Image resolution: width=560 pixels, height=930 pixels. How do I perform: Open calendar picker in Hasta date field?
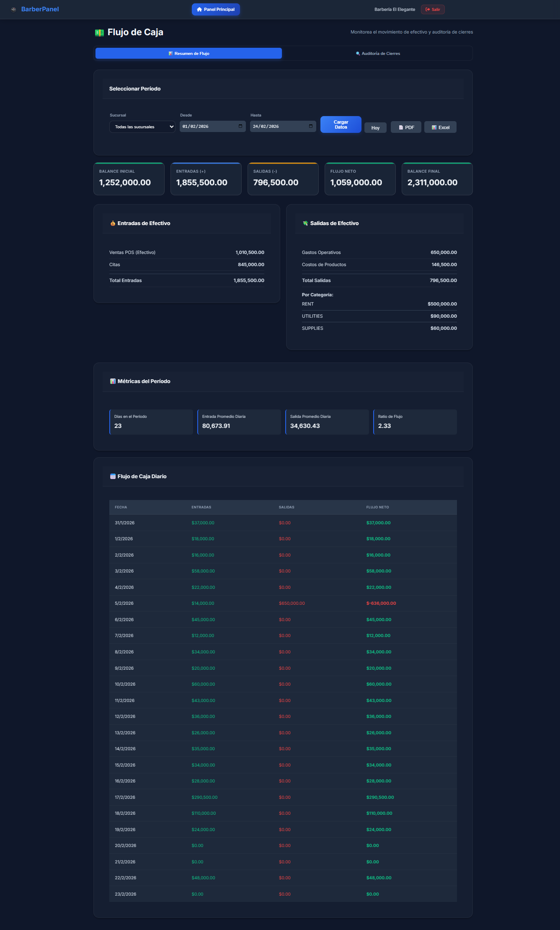(311, 127)
